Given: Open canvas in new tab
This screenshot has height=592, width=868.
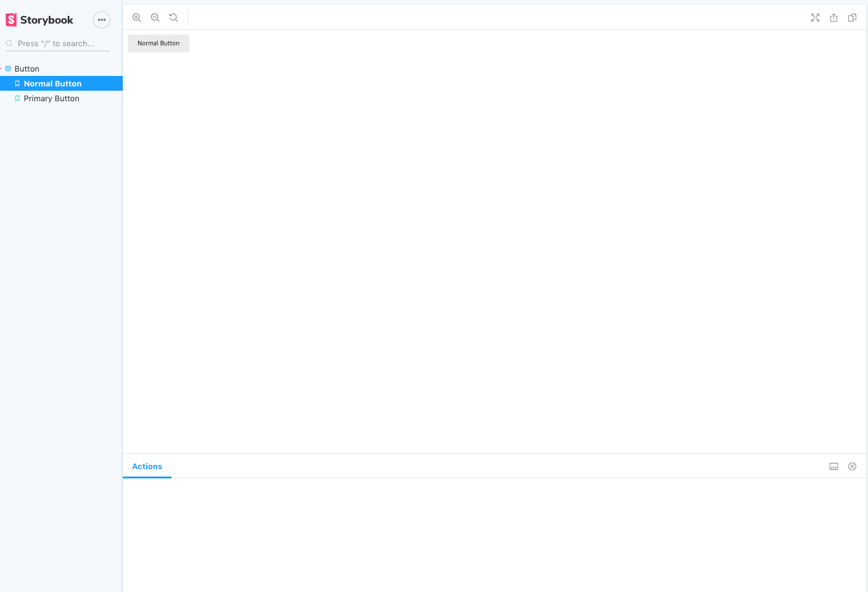Looking at the screenshot, I should click(x=833, y=18).
